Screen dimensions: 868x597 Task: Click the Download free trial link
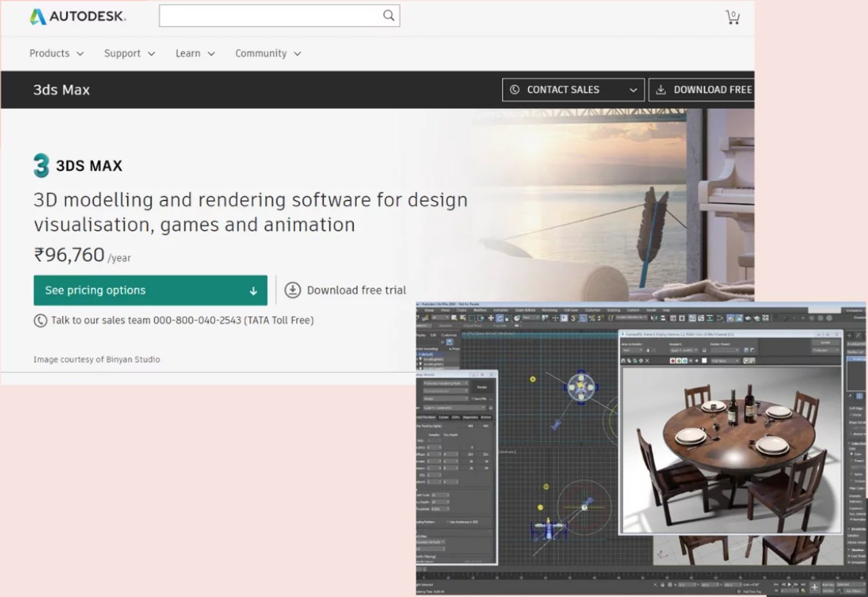coord(357,290)
